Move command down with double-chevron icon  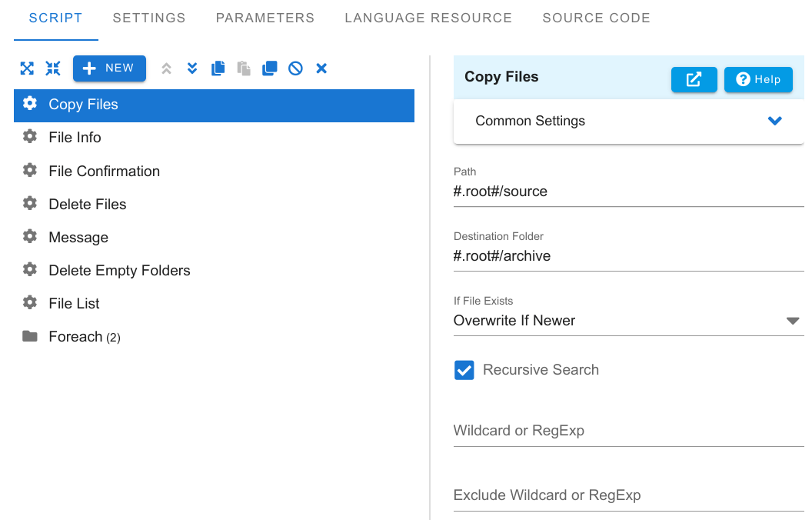[192, 68]
